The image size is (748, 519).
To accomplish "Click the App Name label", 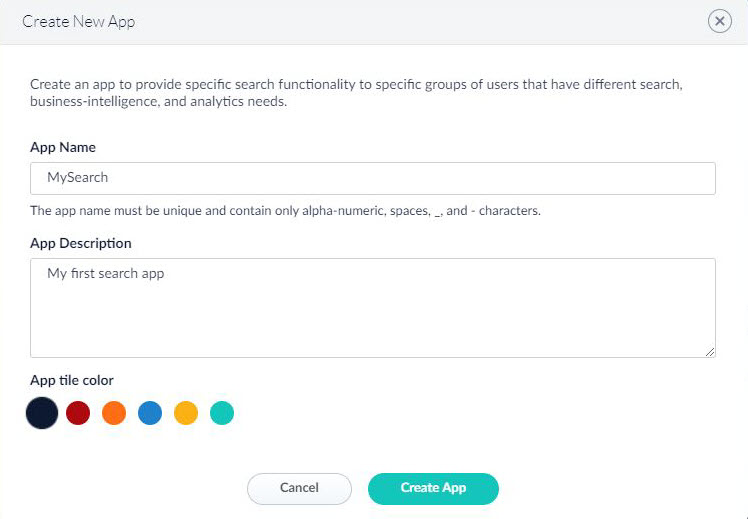I will [63, 147].
